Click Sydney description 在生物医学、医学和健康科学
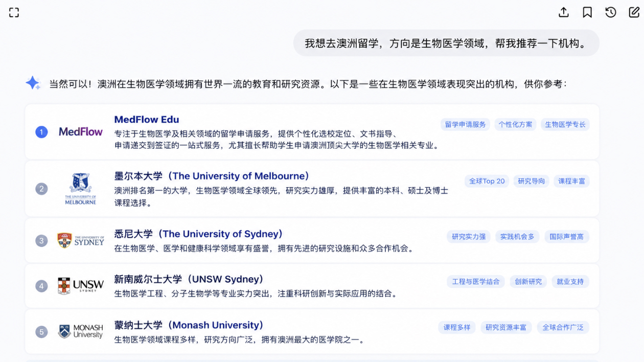Viewport: 644px width, 362px height. pos(264,248)
